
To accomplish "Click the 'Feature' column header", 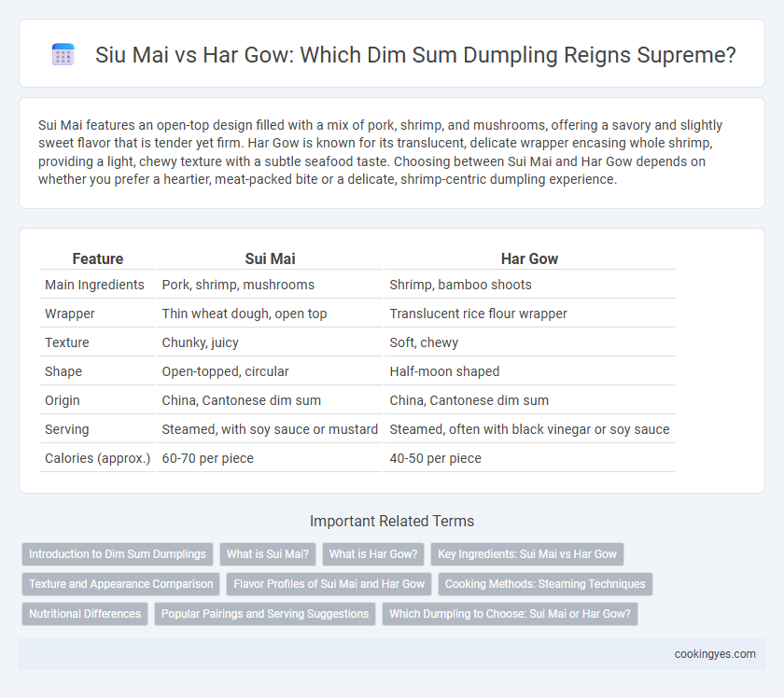I will [98, 258].
